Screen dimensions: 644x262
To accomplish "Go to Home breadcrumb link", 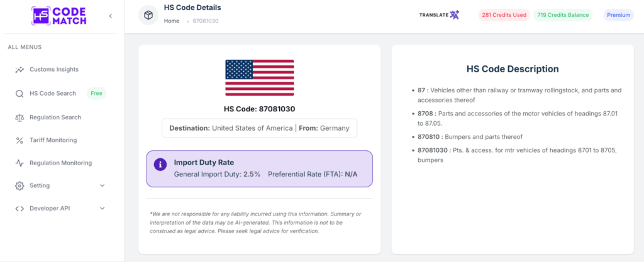I will pyautogui.click(x=172, y=21).
